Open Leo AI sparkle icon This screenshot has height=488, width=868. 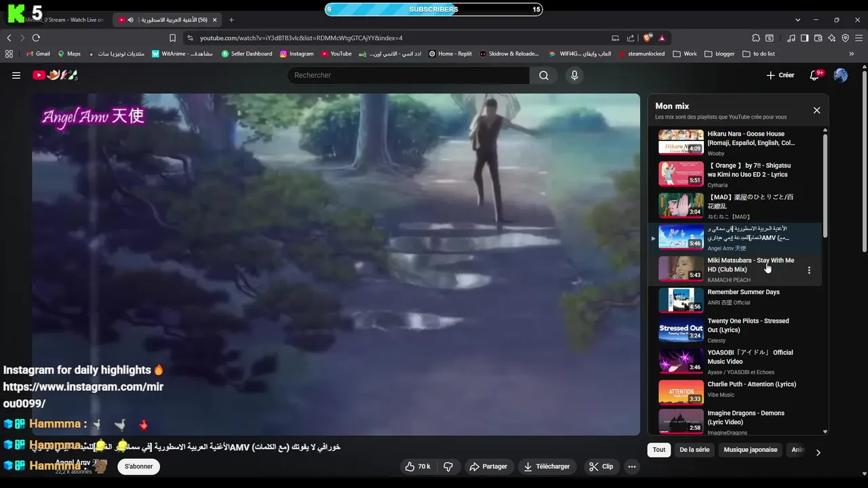(831, 38)
